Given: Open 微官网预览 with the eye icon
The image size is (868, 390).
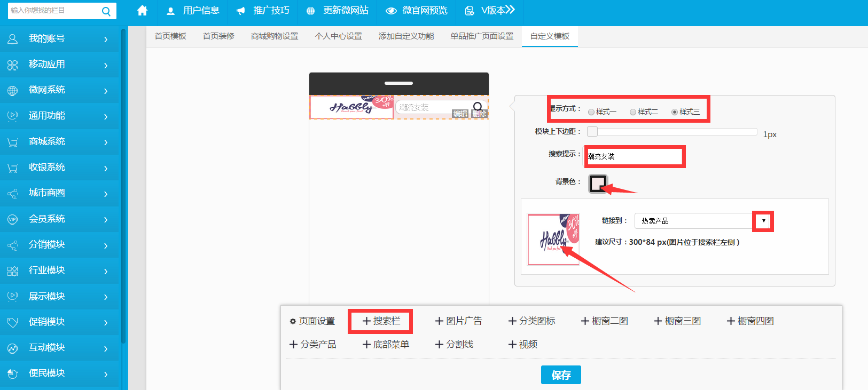Looking at the screenshot, I should 417,11.
